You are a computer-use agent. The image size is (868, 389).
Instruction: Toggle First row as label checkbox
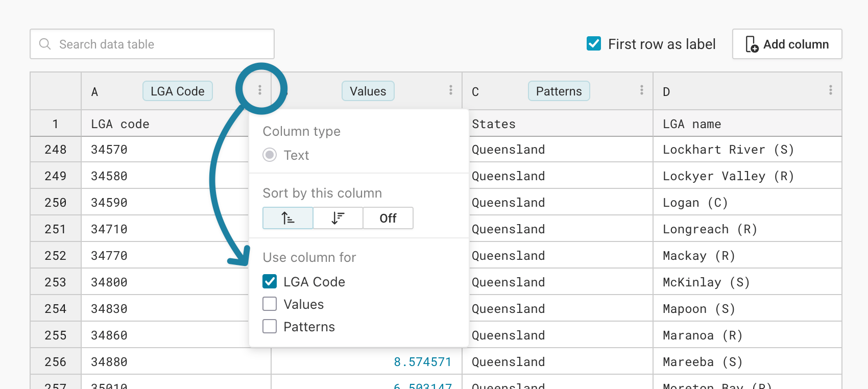pyautogui.click(x=594, y=43)
